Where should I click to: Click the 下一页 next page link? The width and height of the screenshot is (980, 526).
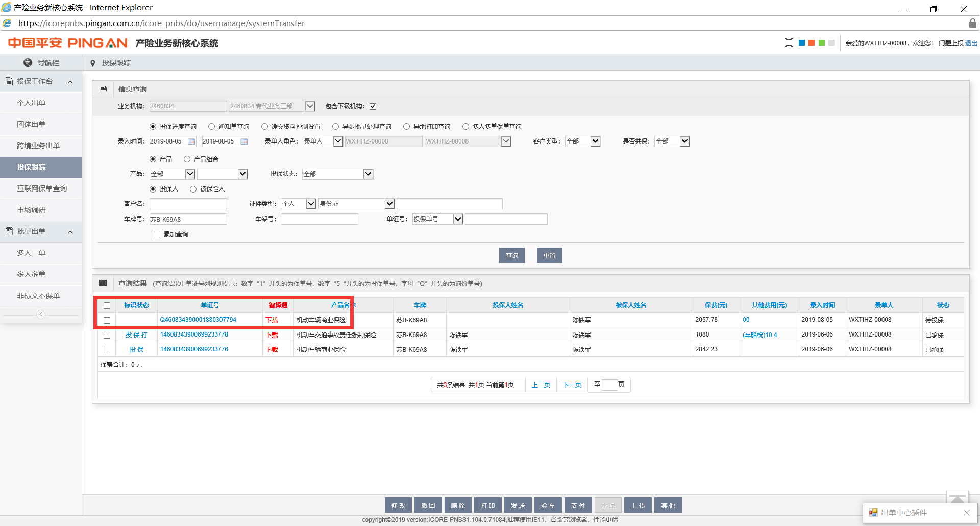pyautogui.click(x=572, y=385)
